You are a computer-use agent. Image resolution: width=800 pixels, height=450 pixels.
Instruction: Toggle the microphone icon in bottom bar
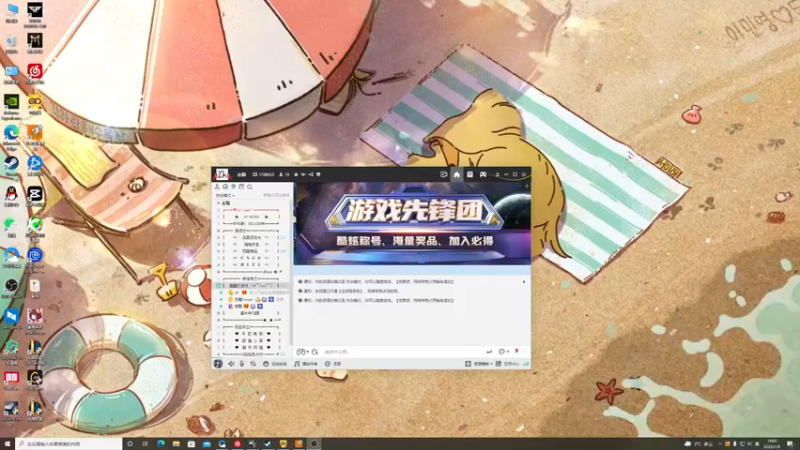pos(242,364)
